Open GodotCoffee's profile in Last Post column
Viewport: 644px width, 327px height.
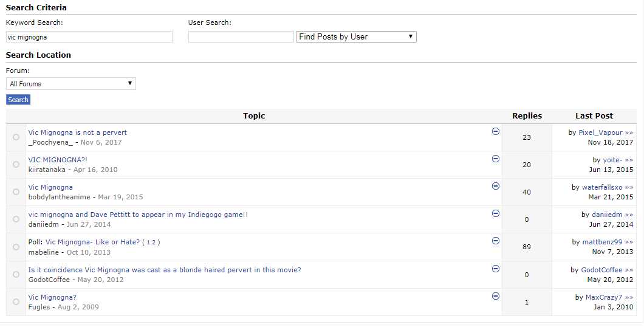601,270
